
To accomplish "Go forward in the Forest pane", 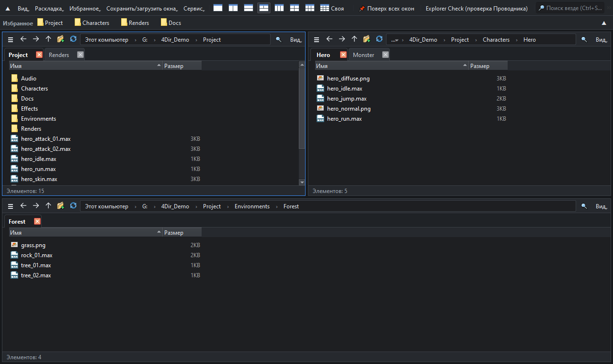I will point(36,206).
